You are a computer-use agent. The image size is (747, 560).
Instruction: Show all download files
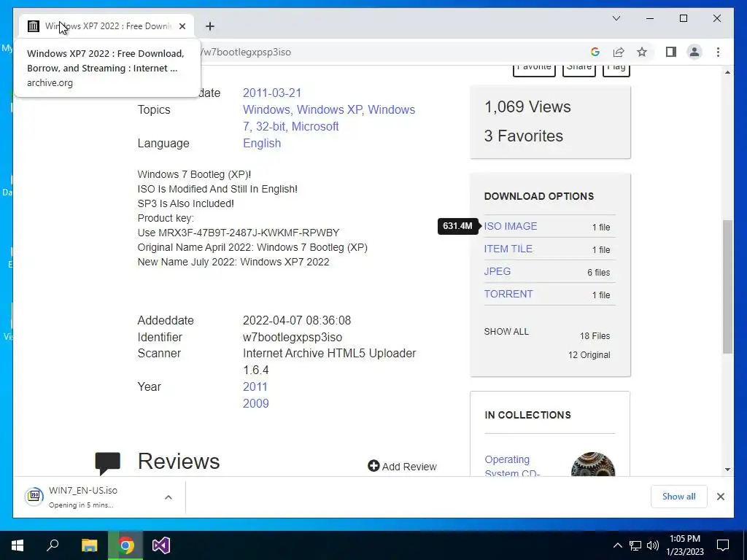[x=506, y=332]
